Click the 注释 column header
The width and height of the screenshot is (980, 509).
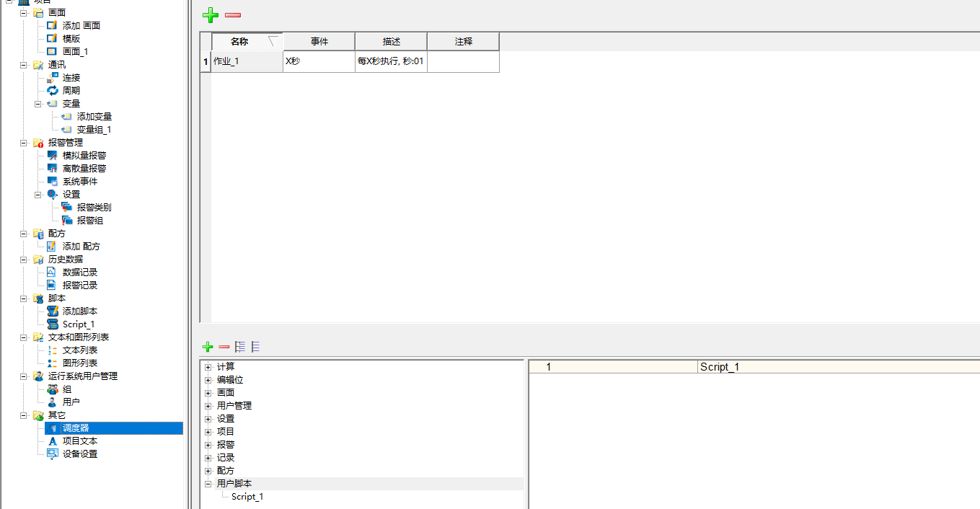pos(463,41)
